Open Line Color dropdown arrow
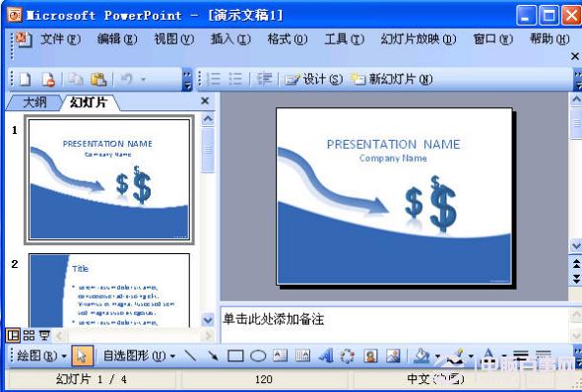Viewport: 582px width, 392px height. pyautogui.click(x=471, y=357)
